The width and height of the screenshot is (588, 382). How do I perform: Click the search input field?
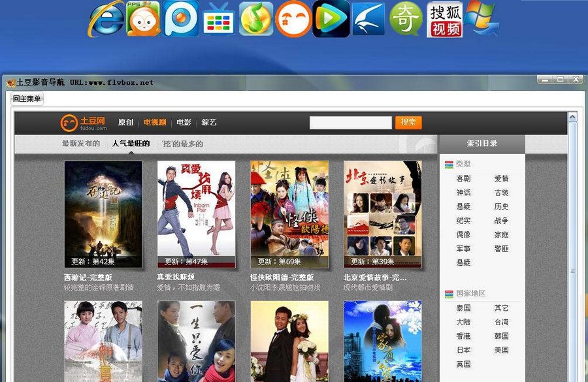coord(351,123)
